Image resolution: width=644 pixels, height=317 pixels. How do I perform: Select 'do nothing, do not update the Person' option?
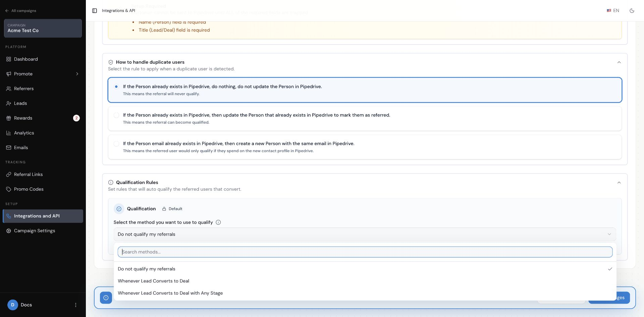coord(365,90)
